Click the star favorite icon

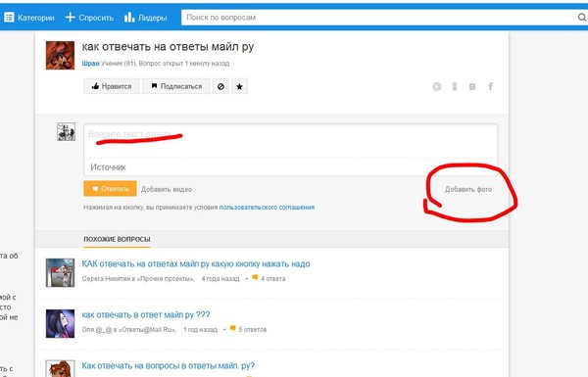(240, 86)
